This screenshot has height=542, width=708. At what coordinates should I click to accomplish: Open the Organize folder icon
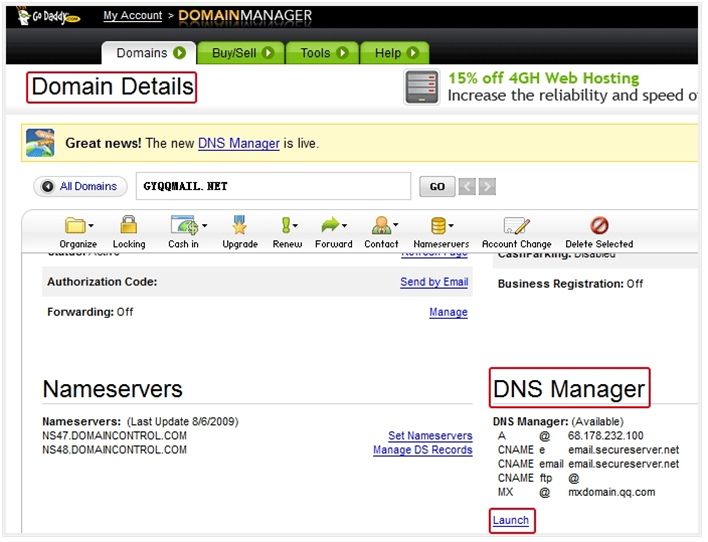coord(75,225)
